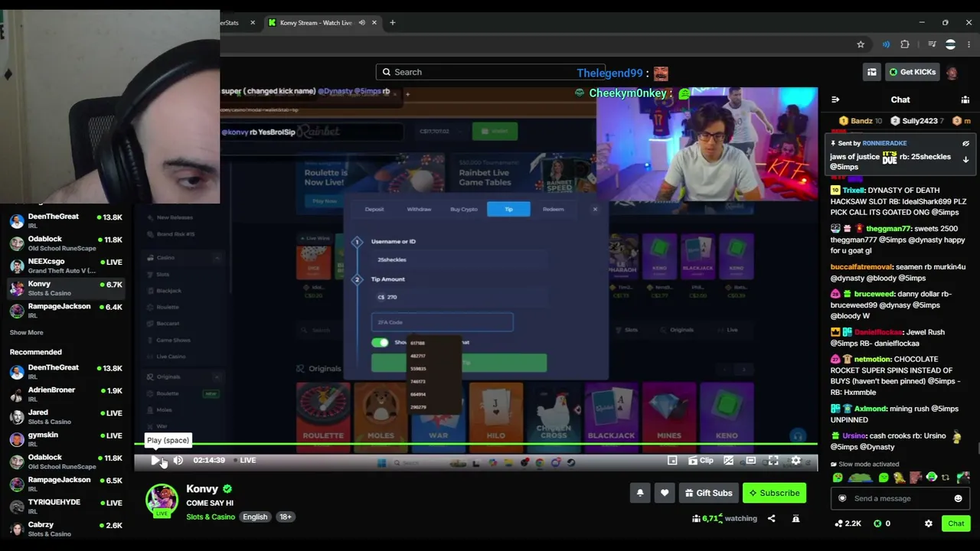Resume the stream with the Play button
This screenshot has width=980, height=551.
pyautogui.click(x=156, y=460)
